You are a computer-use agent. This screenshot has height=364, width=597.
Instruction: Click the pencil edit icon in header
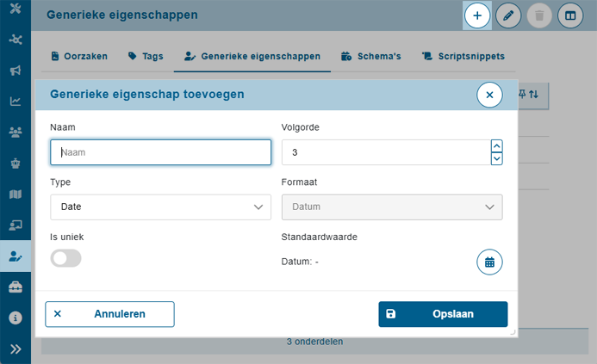point(508,15)
